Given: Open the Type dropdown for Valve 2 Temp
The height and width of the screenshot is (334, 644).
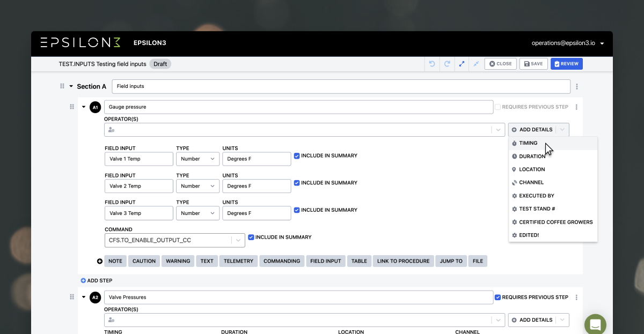Looking at the screenshot, I should click(197, 186).
